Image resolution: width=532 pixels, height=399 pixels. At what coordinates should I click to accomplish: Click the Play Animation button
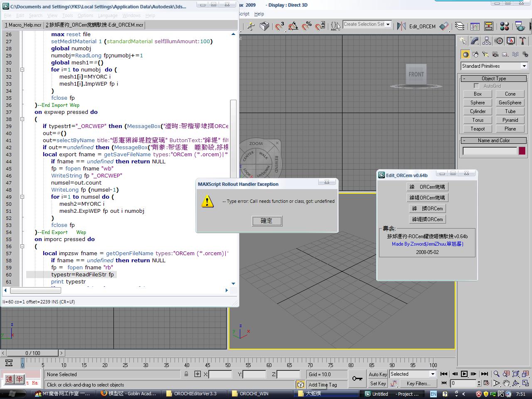pyautogui.click(x=464, y=374)
